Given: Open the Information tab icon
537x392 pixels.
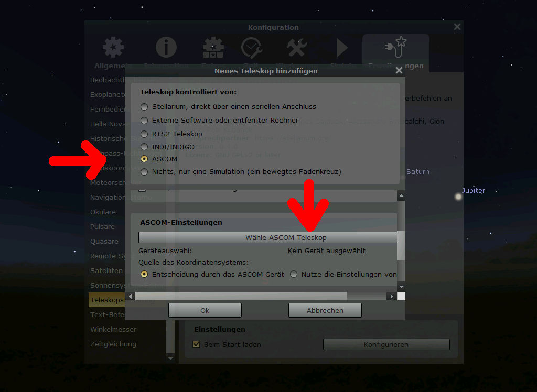Looking at the screenshot, I should click(x=166, y=48).
